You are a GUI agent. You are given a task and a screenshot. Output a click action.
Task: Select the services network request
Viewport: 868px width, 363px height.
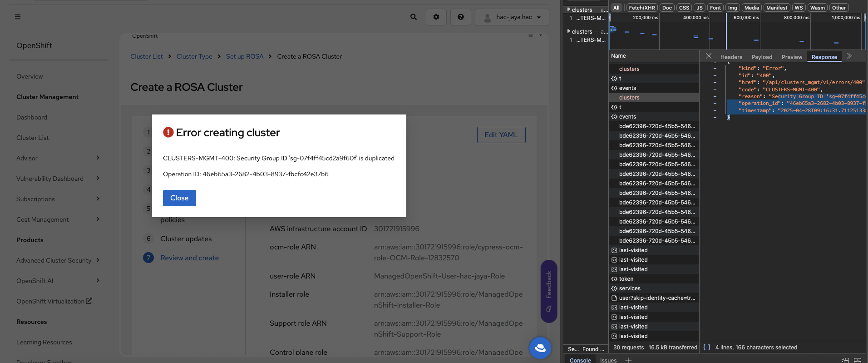tap(654, 288)
